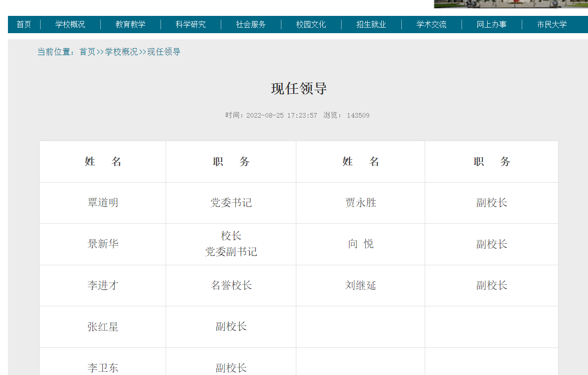Open the 首页 navigation menu item
The height and width of the screenshot is (375, 588).
click(x=24, y=25)
